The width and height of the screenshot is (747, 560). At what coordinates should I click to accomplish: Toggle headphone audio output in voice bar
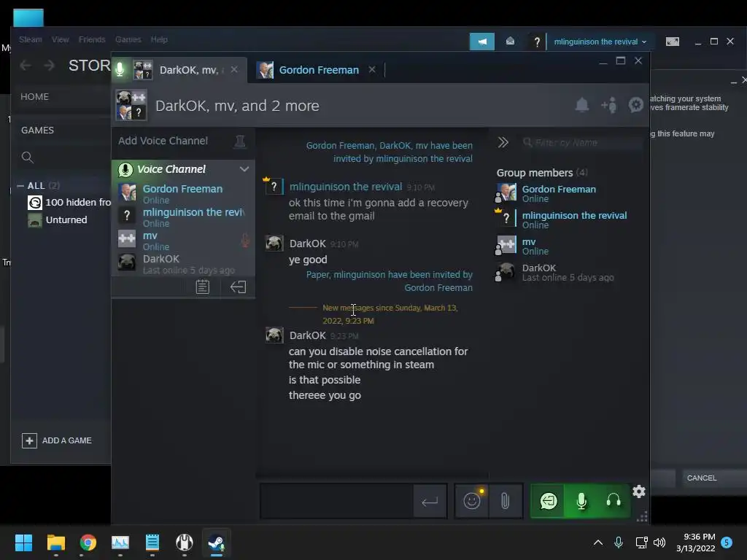click(614, 501)
